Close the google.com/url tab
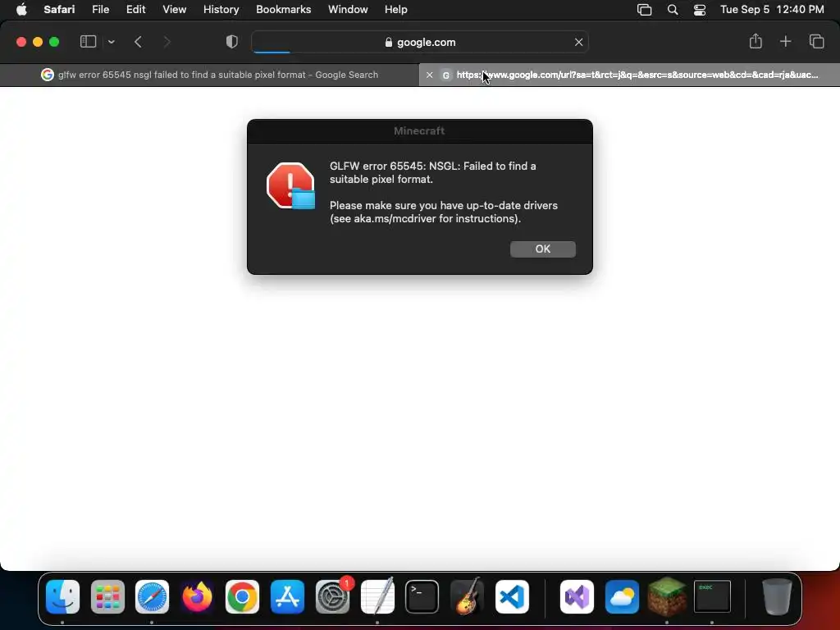 [429, 75]
